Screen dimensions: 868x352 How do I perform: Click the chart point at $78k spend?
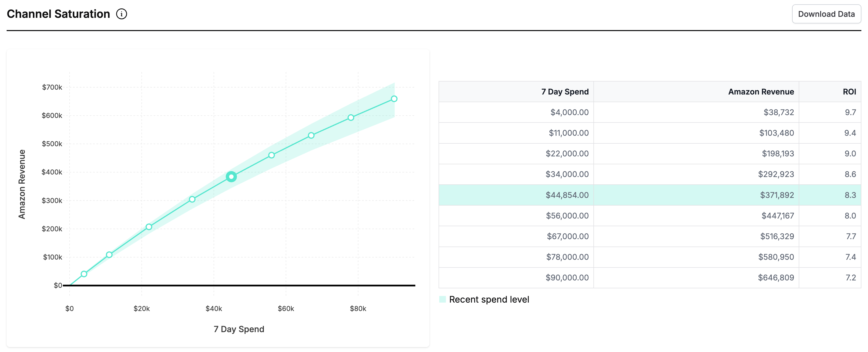click(x=351, y=118)
